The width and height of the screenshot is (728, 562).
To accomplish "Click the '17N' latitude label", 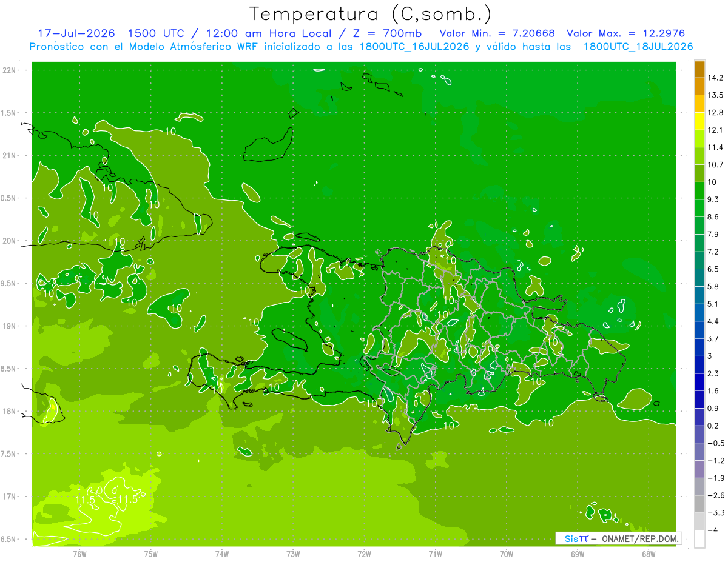I will click(x=10, y=497).
